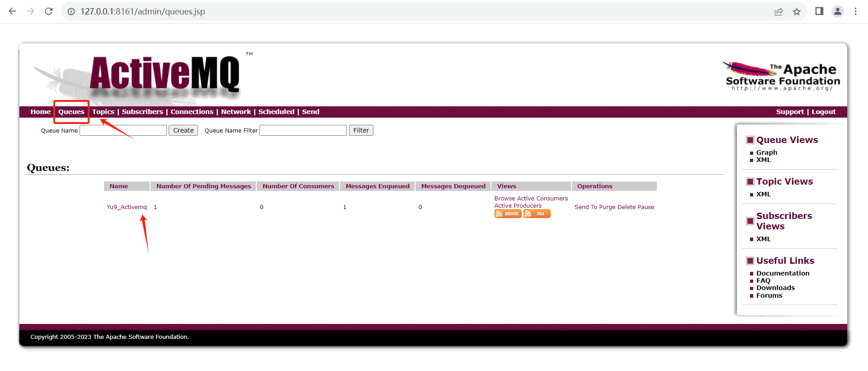Open Graph under Queue Views

(767, 152)
